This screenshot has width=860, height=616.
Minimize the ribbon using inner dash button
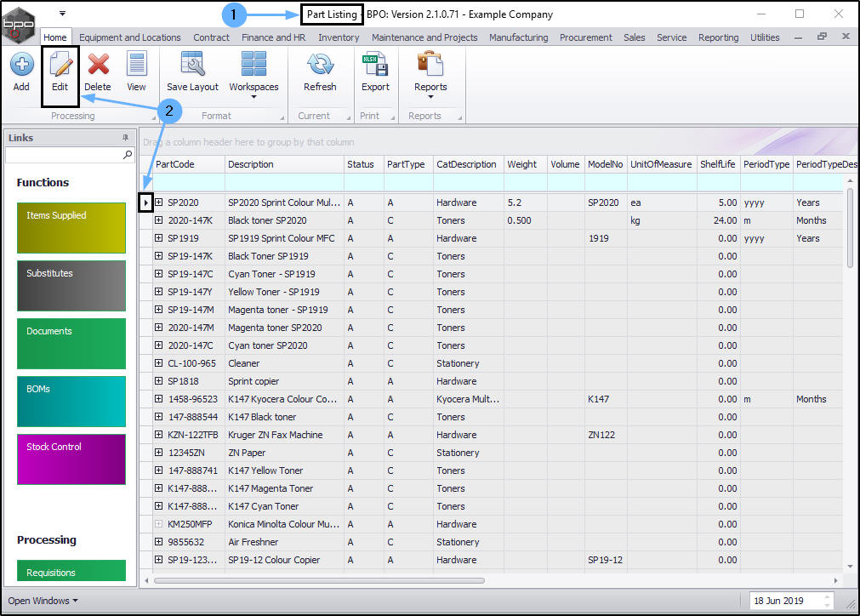coord(798,37)
